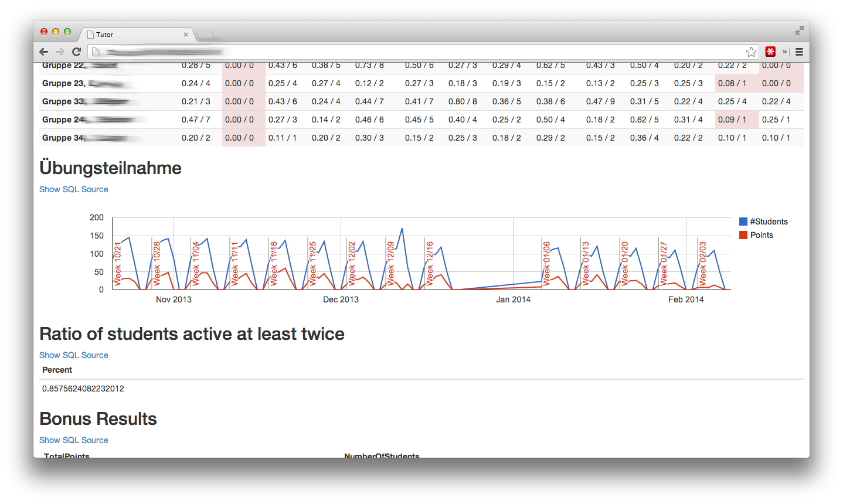This screenshot has width=843, height=504.
Task: Click the Week 12/02 chart annotation
Action: 352,264
